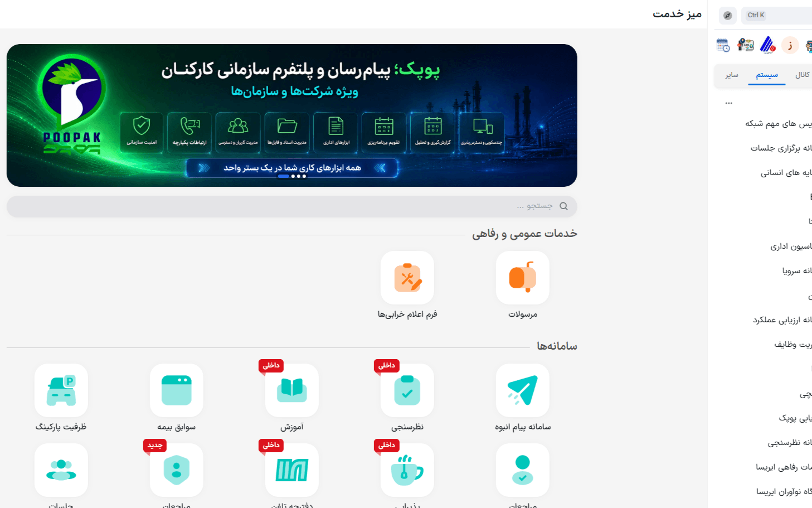Viewport: 812px width, 508px height.
Task: Click the compass explore icon
Action: coord(727,16)
